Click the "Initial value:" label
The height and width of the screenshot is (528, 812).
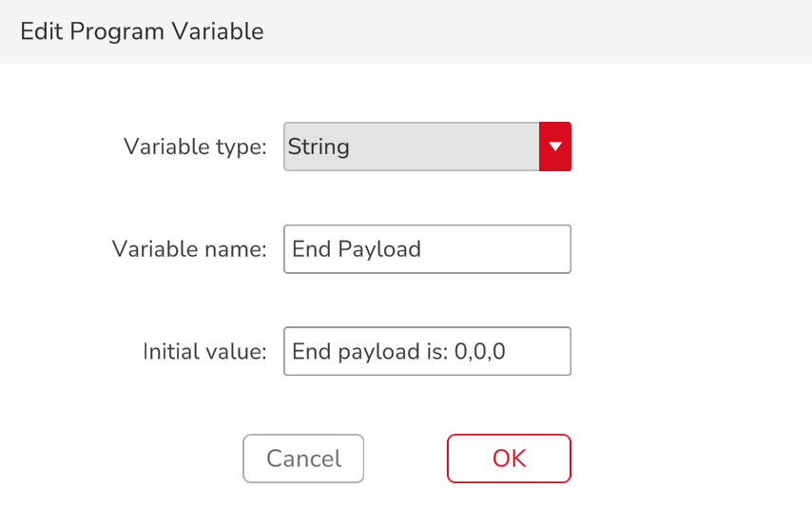tap(205, 352)
